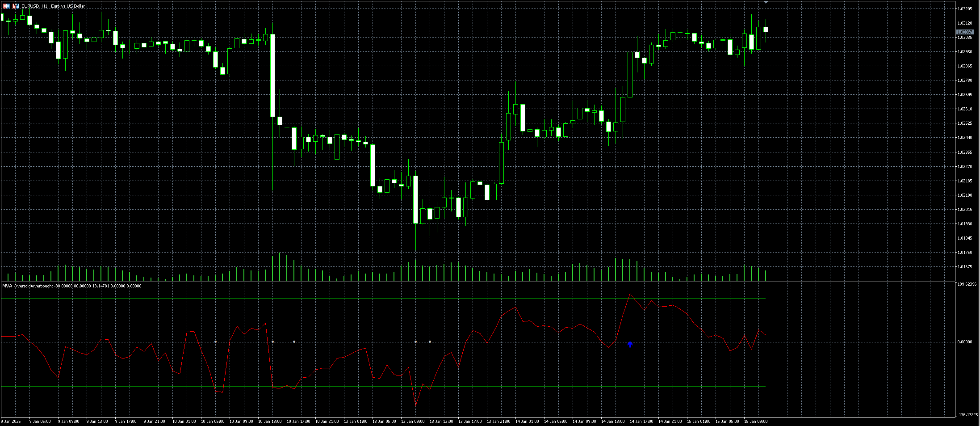Click the 13 Jan 09:00 time label

click(413, 422)
